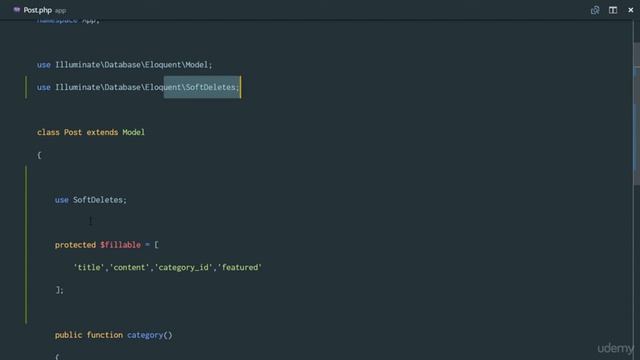The height and width of the screenshot is (360, 640).
Task: Click 'use Illuminate\Database\Eloquent\Model;' line
Action: (124, 65)
